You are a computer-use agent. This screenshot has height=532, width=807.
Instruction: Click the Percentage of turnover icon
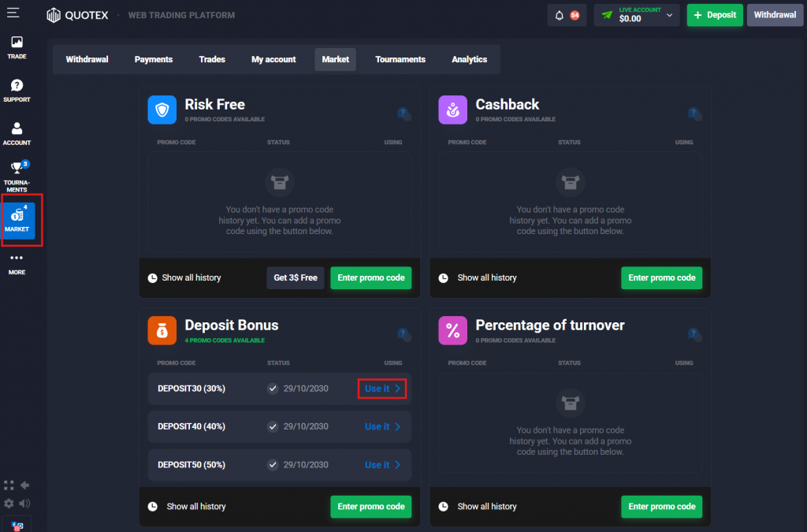point(453,330)
